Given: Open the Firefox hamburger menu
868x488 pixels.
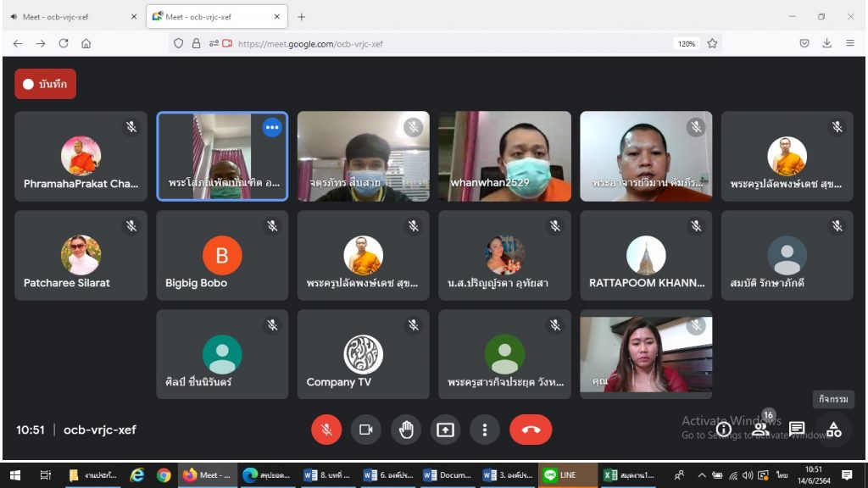Looking at the screenshot, I should pos(849,43).
